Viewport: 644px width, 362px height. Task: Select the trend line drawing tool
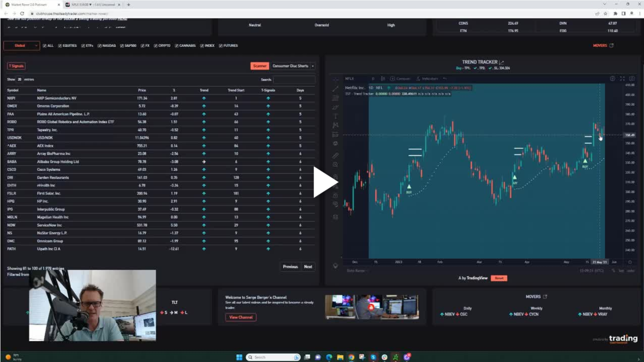tap(335, 89)
